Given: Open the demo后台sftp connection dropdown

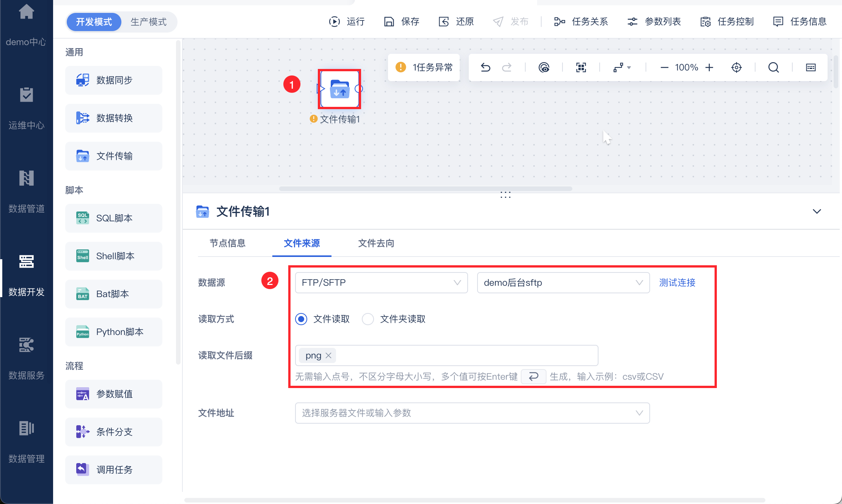Looking at the screenshot, I should click(x=563, y=283).
